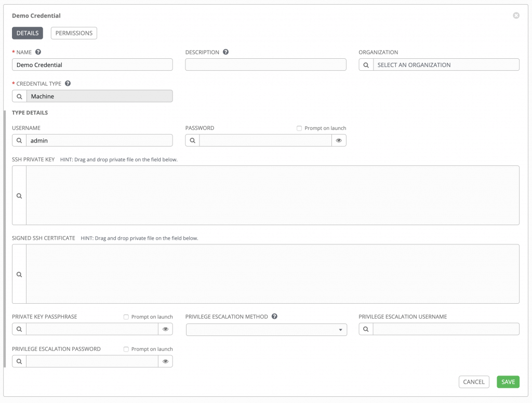
Task: Click the Password field search icon
Action: 192,140
